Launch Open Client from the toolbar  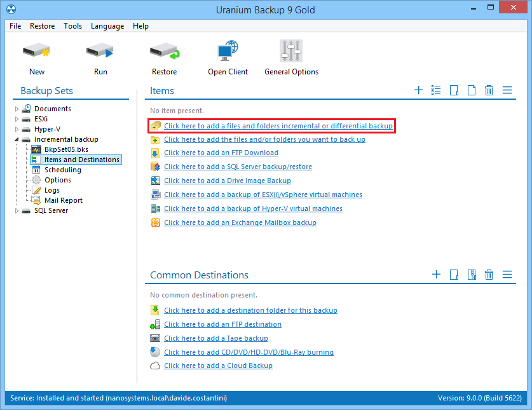pos(228,51)
